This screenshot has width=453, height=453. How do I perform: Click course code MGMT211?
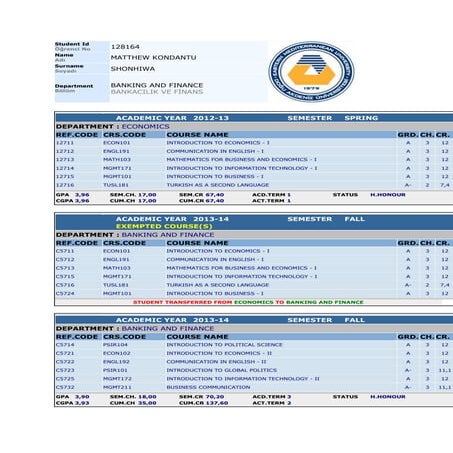coord(117,387)
